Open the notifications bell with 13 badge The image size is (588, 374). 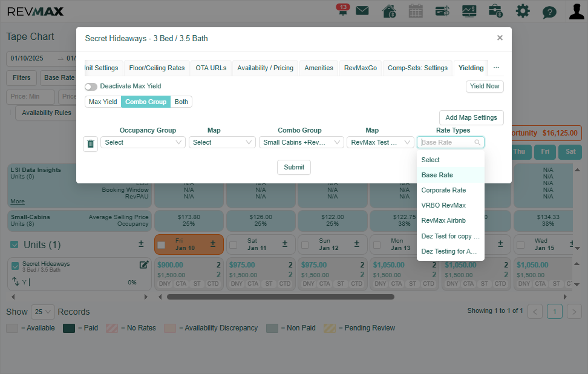pos(342,10)
